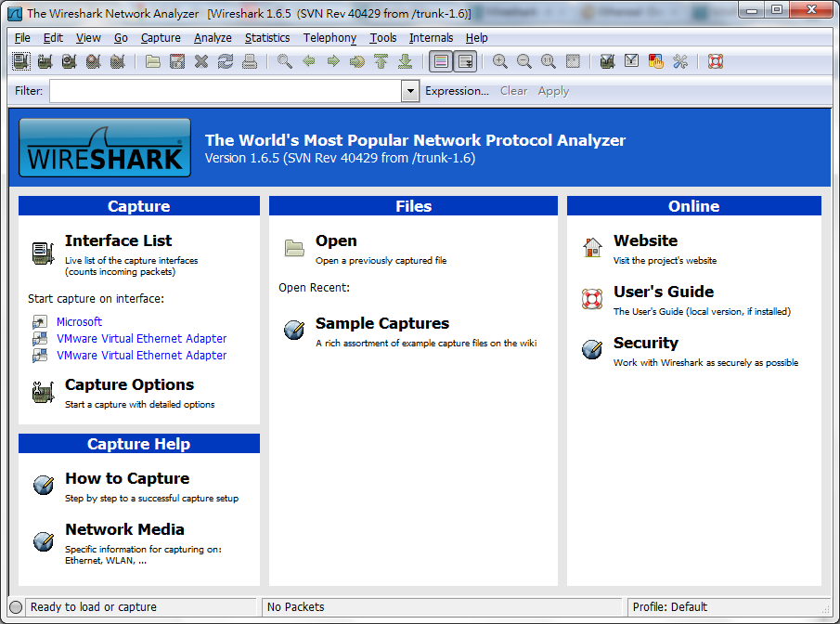The image size is (840, 624).
Task: Expand the filter history dropdown arrow
Action: pos(410,91)
